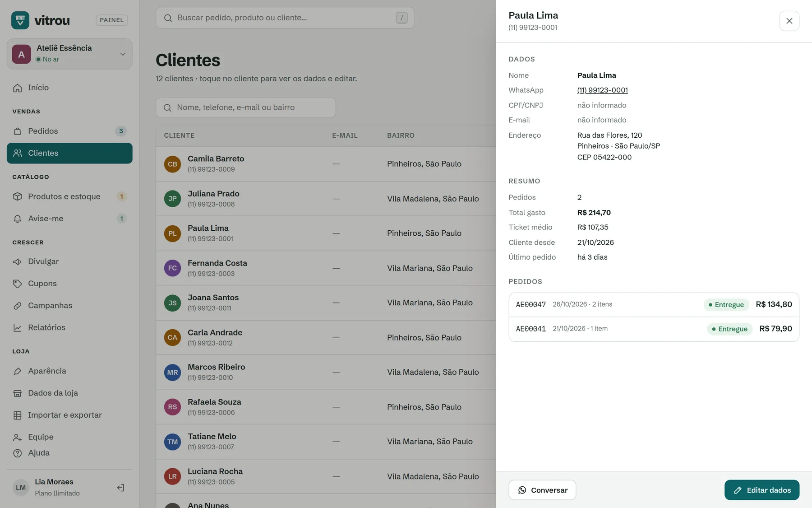Click the WhatsApp number link (11) 99123-0001
Image resolution: width=812 pixels, height=508 pixels.
coord(602,90)
